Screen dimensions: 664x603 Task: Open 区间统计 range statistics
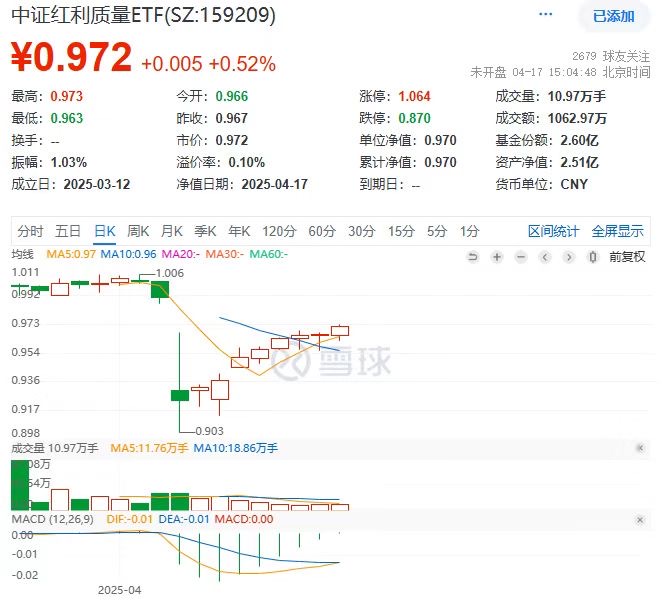click(x=553, y=231)
